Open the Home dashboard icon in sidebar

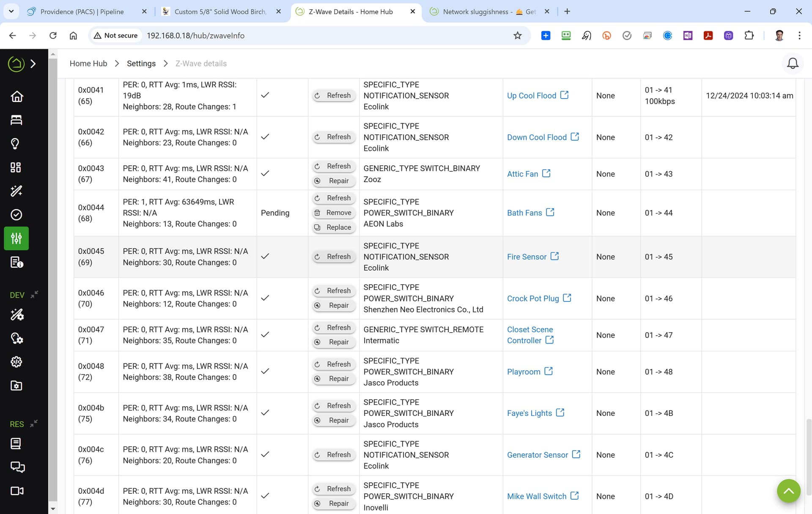pos(16,96)
